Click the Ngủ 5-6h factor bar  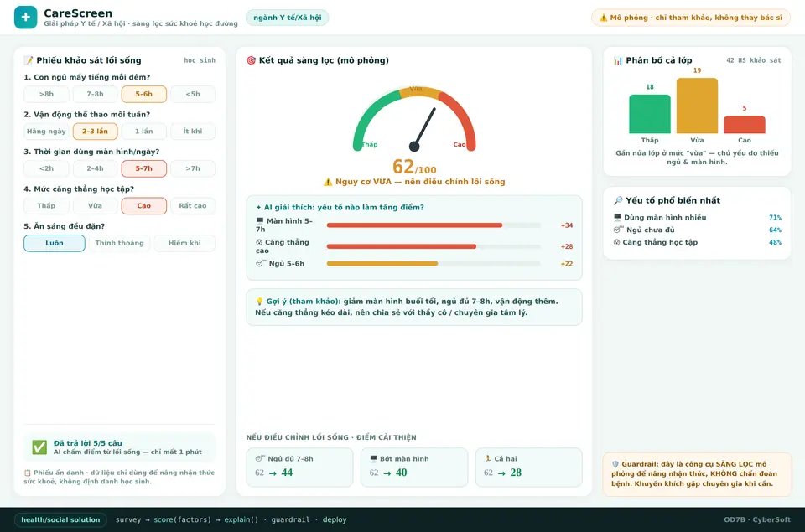coord(434,264)
